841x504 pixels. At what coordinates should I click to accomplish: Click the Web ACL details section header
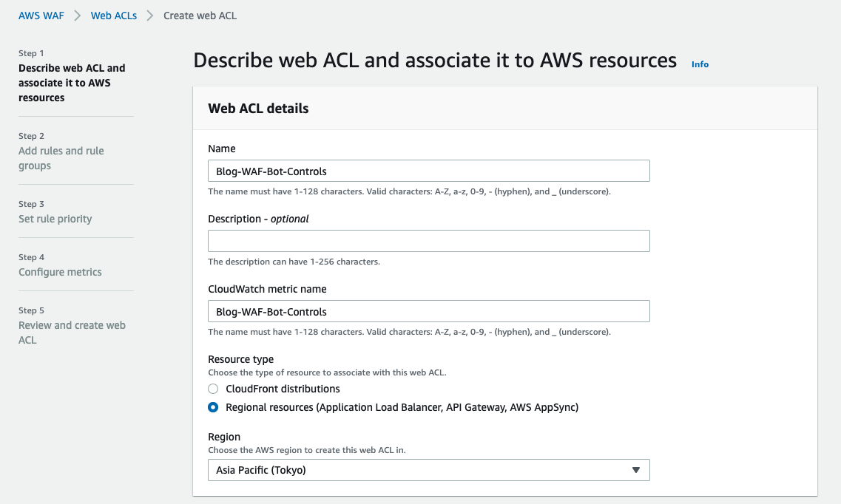click(x=257, y=108)
